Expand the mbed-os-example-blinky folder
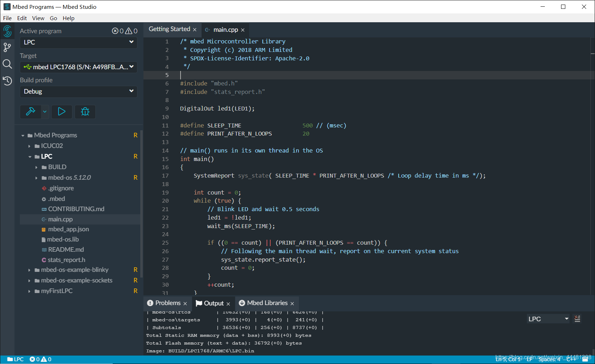 (x=29, y=270)
